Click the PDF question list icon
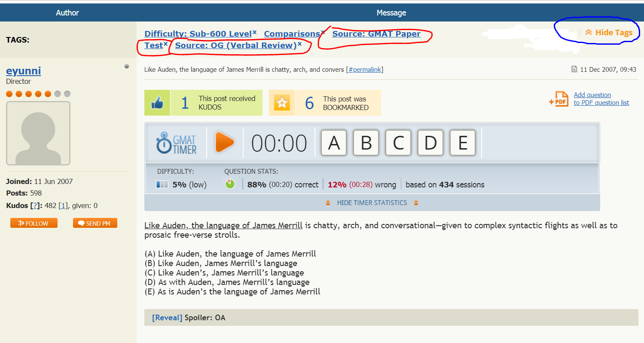 click(x=559, y=99)
